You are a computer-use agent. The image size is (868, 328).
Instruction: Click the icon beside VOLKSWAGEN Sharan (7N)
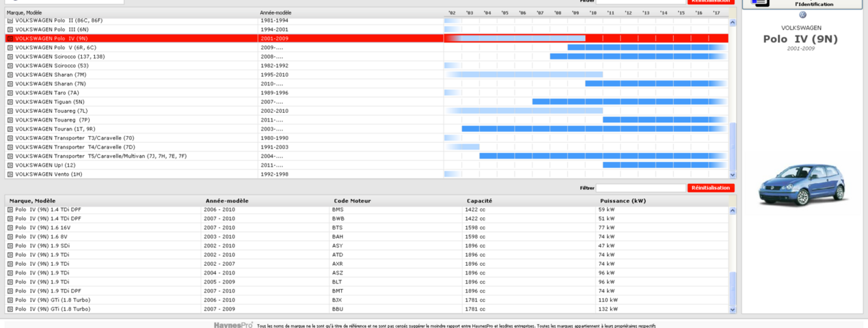click(x=10, y=83)
